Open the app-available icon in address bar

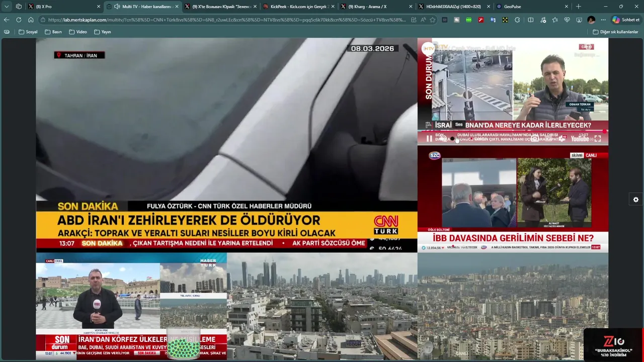[414, 20]
